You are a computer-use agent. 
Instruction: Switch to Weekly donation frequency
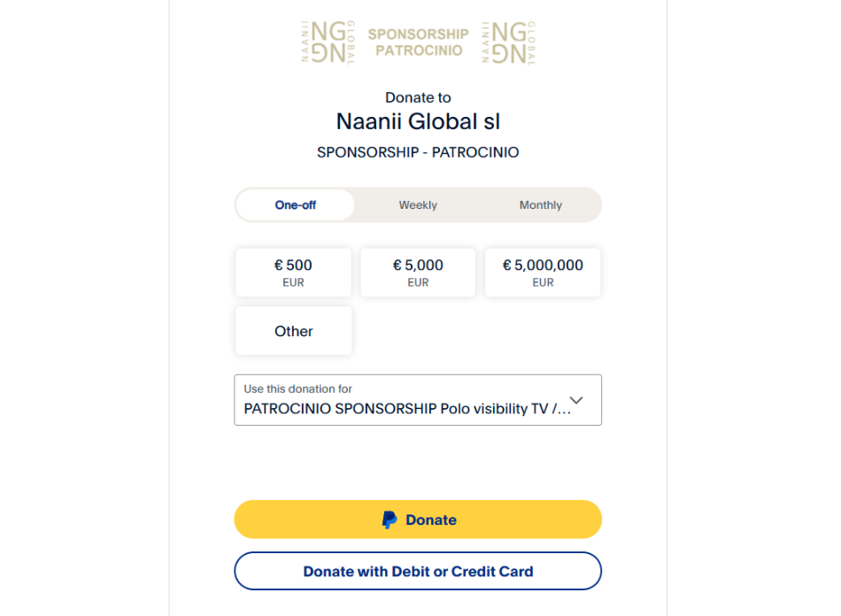click(418, 204)
